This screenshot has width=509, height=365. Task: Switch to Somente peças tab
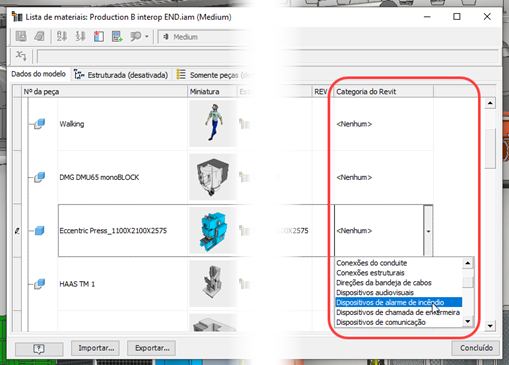click(213, 75)
